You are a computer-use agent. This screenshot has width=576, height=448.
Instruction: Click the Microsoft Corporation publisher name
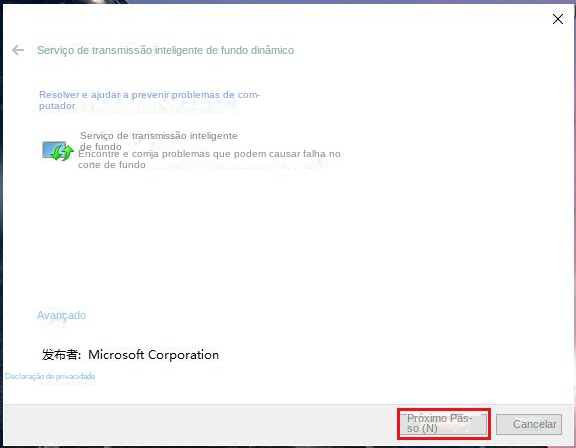[x=154, y=355]
